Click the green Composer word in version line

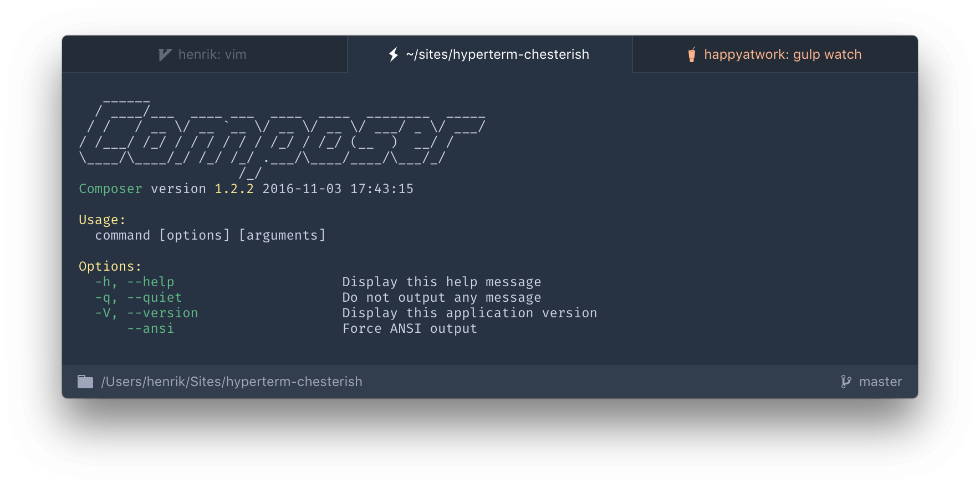point(110,189)
